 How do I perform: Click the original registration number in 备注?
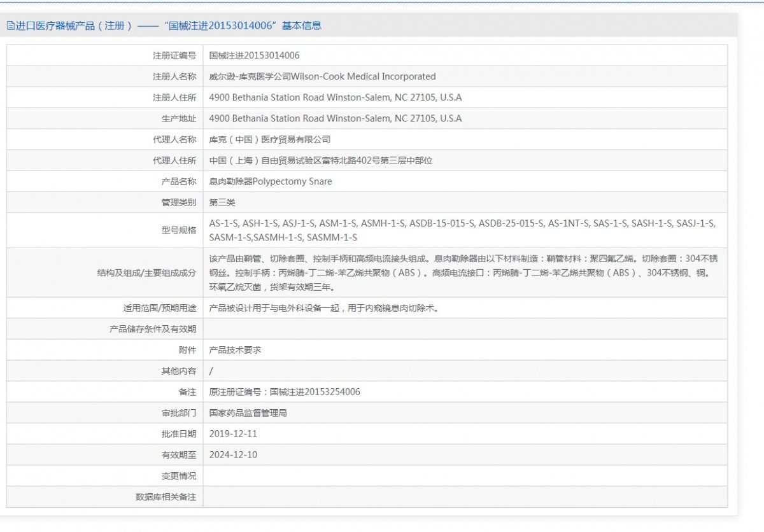[284, 392]
